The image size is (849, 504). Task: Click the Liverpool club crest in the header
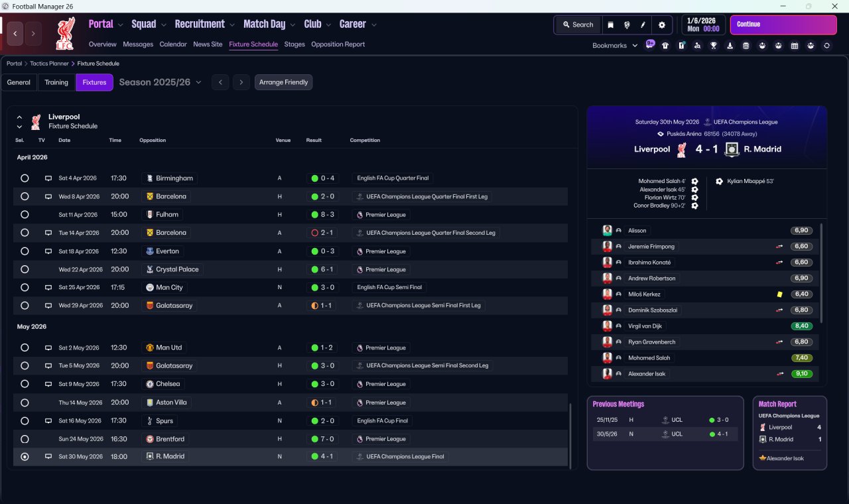[65, 34]
